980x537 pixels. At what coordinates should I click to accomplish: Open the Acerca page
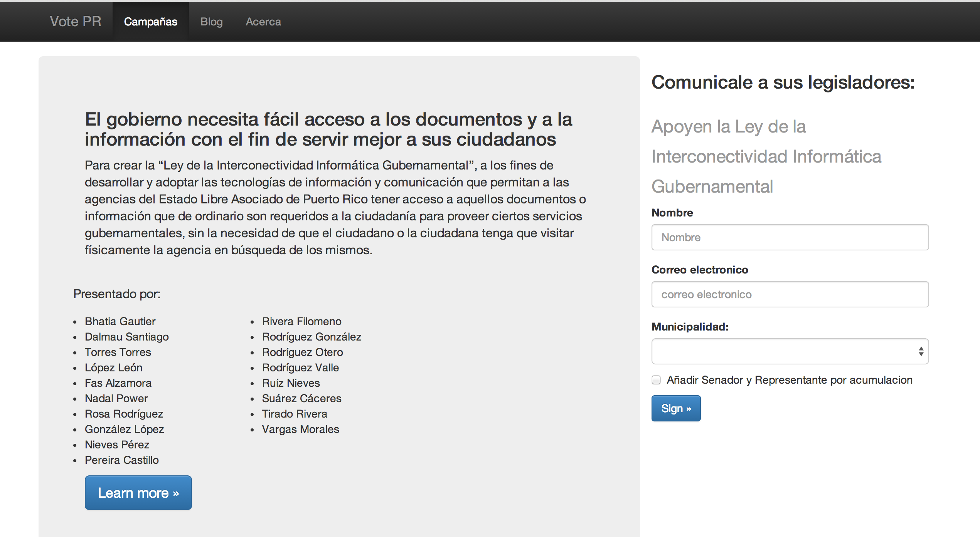tap(263, 22)
